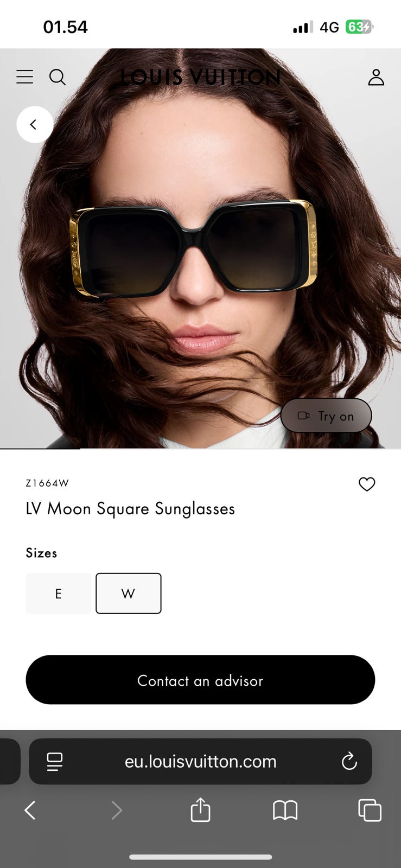Select size W option
The image size is (401, 868).
point(129,593)
